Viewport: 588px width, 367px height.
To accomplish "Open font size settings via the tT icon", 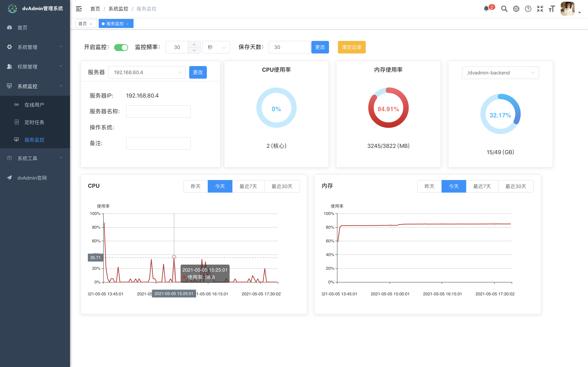I will coord(552,9).
